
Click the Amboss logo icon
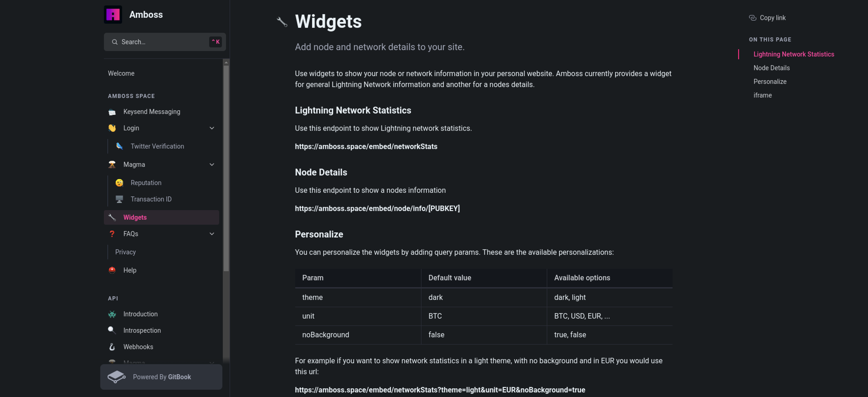click(113, 15)
